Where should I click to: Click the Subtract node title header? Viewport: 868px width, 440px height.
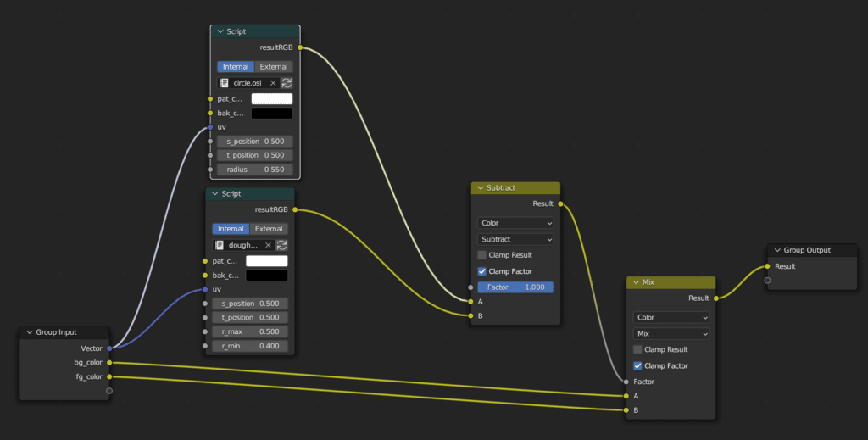[x=515, y=187]
